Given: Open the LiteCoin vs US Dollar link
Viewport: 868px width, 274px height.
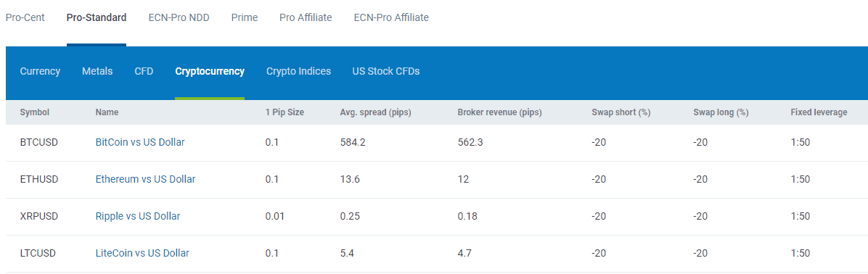Looking at the screenshot, I should pos(142,253).
